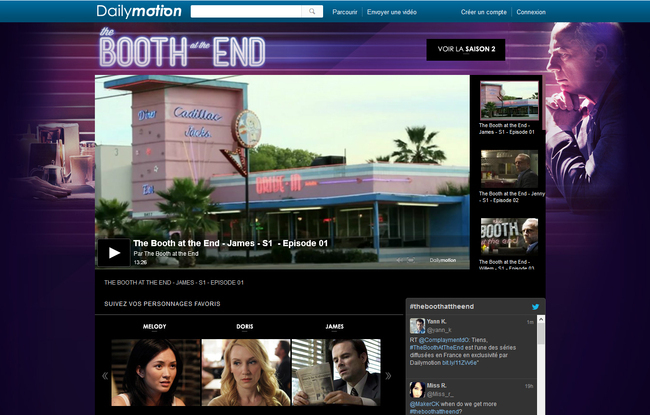This screenshot has height=415, width=650.
Task: Click the Twitter bird icon
Action: 535,307
